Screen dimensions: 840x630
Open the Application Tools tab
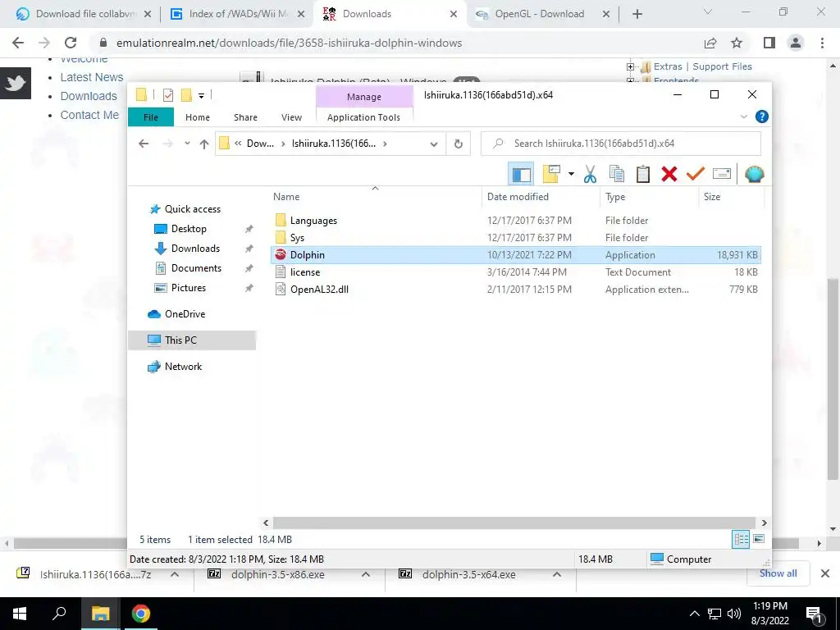[363, 117]
